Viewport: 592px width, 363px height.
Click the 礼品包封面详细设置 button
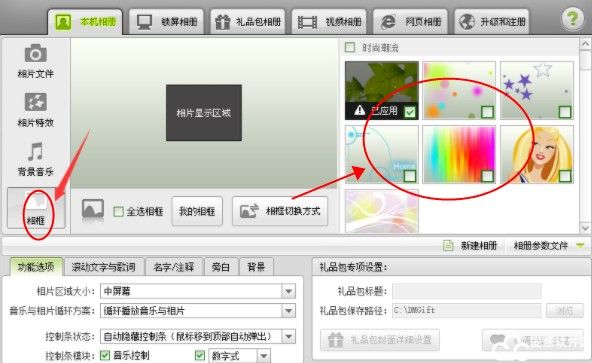click(x=380, y=340)
